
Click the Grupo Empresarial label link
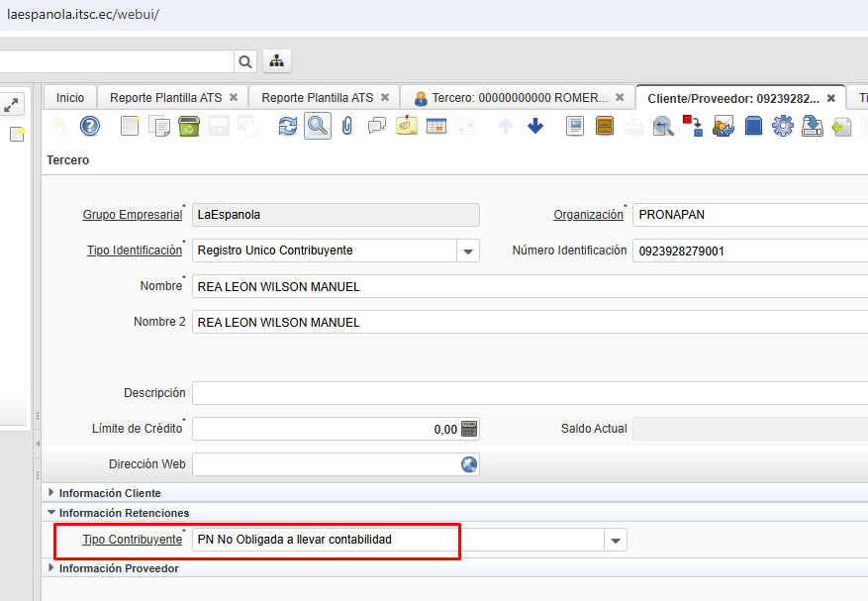click(x=133, y=215)
